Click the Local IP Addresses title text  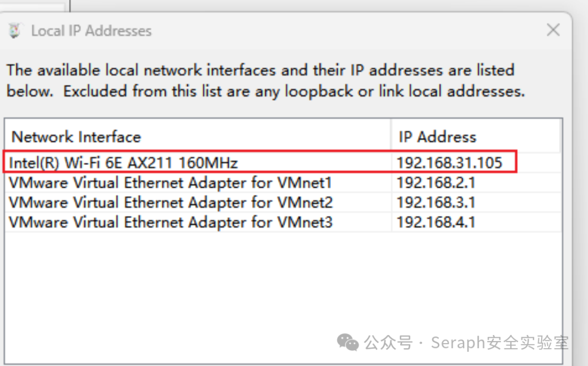[x=91, y=30]
